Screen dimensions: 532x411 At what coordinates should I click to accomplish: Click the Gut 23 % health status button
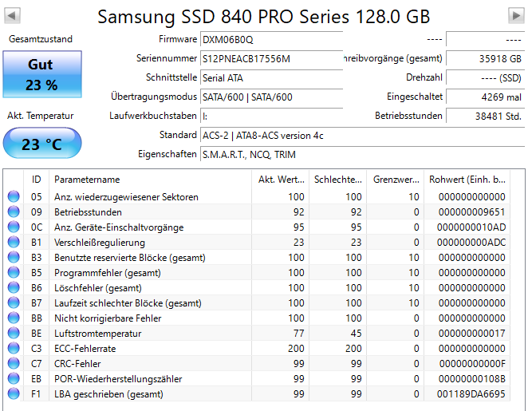point(41,73)
